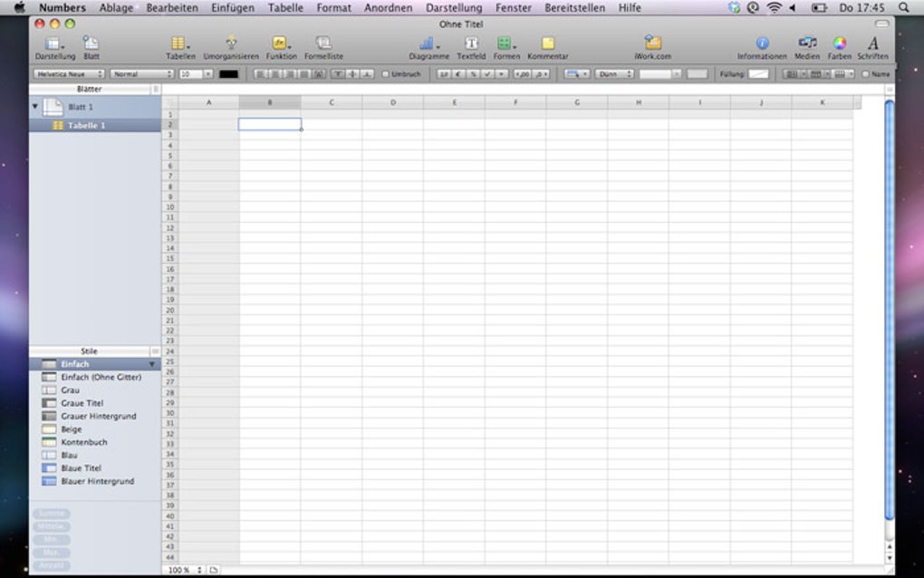
Task: Collapse the Blatt 1 disclosure triangle
Action: point(35,107)
